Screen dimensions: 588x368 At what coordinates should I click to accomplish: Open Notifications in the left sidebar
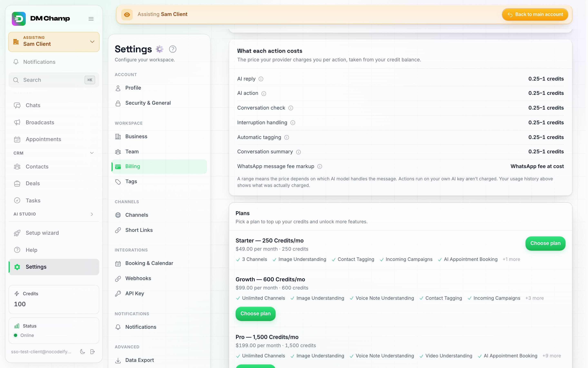point(54,62)
